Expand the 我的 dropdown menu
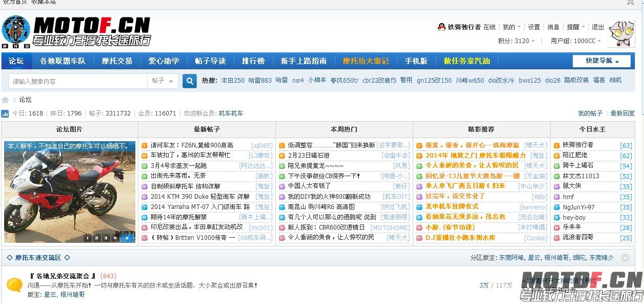 pos(511,27)
